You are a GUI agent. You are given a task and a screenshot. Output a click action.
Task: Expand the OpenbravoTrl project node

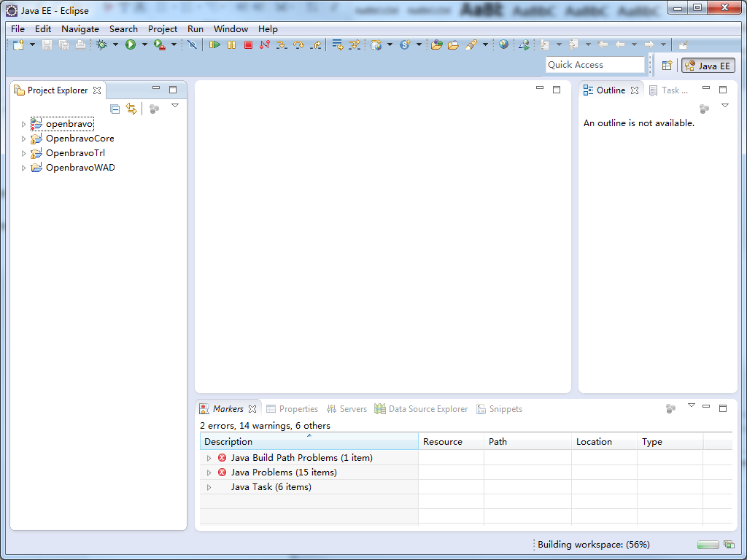tap(23, 153)
